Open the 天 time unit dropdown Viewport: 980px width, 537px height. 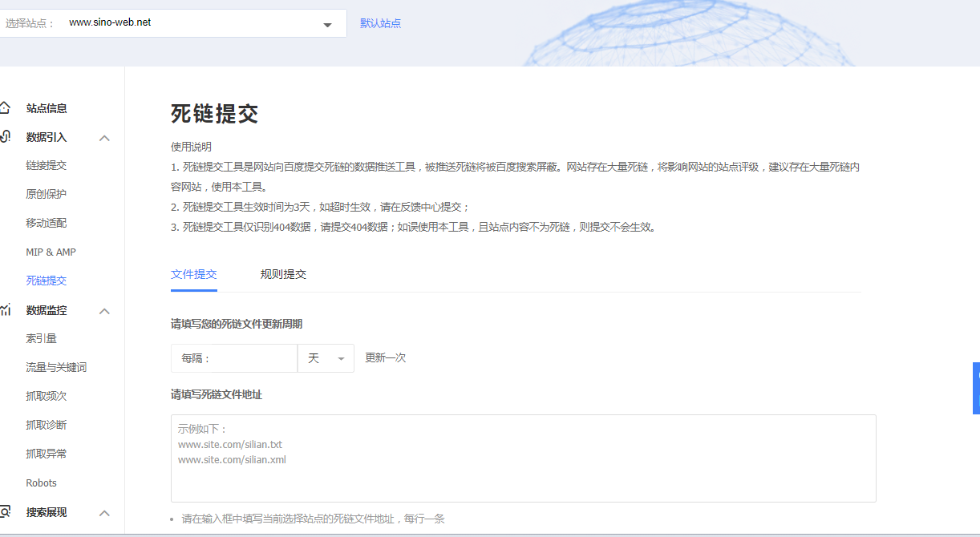(x=326, y=358)
